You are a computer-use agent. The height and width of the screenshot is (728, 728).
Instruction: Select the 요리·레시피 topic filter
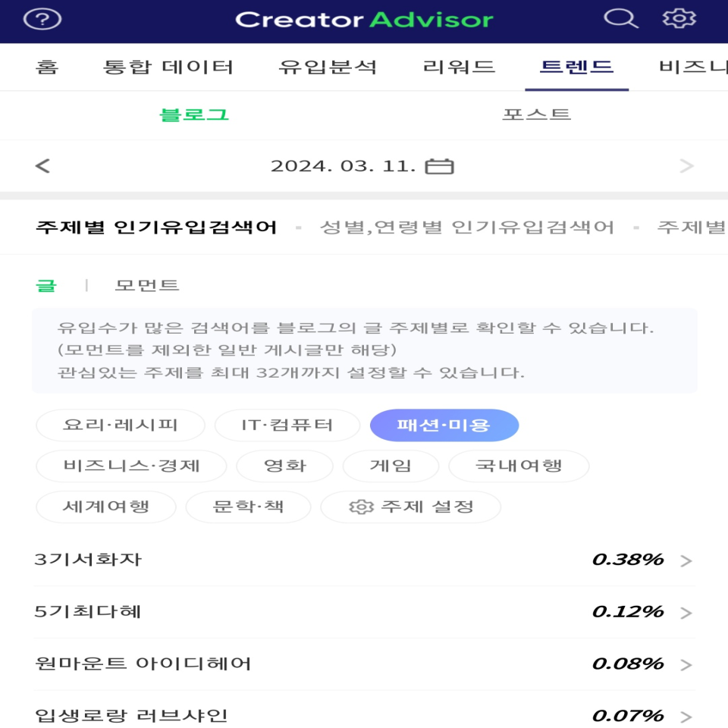pos(119,425)
